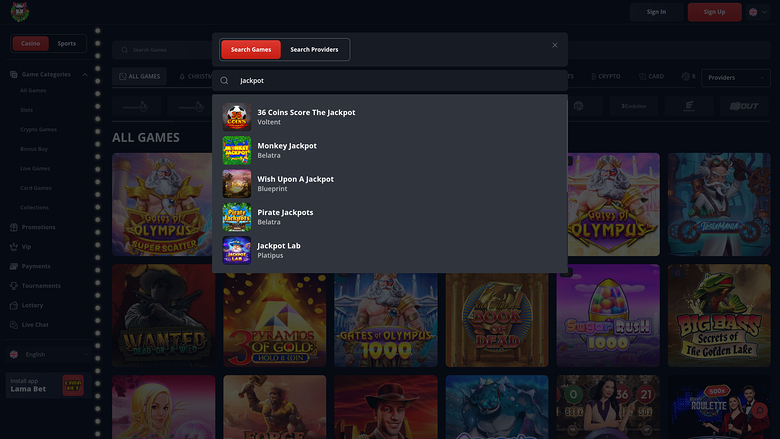Click the English language flag in sidebar
This screenshot has width=780, height=439.
click(x=14, y=354)
